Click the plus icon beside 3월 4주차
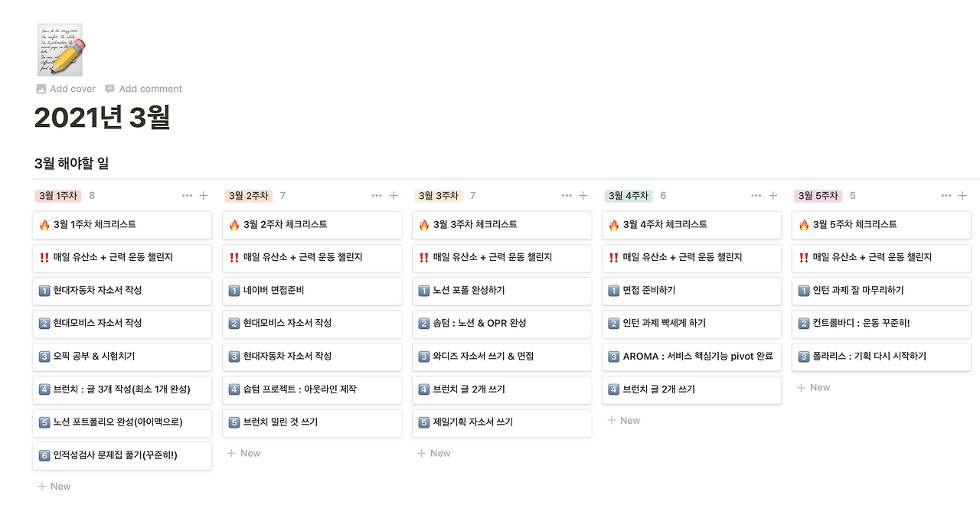 [x=773, y=196]
